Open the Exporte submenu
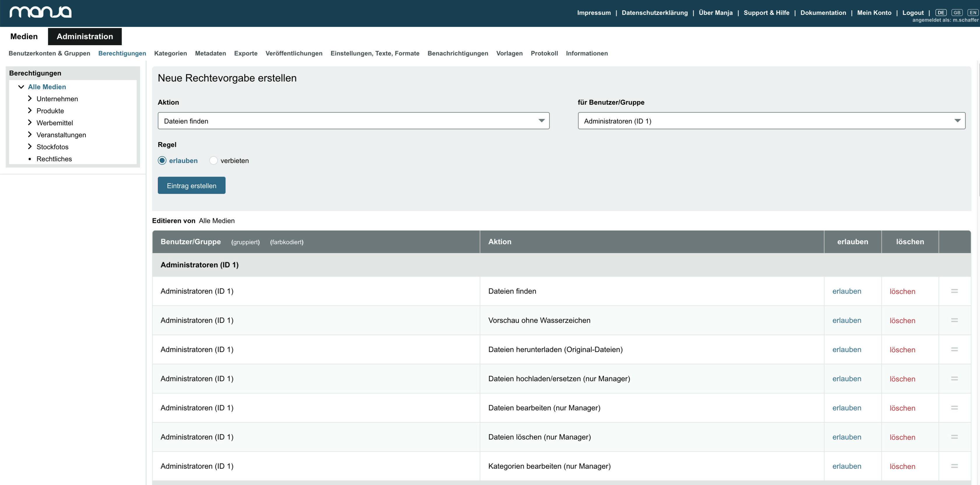980x485 pixels. pyautogui.click(x=246, y=53)
